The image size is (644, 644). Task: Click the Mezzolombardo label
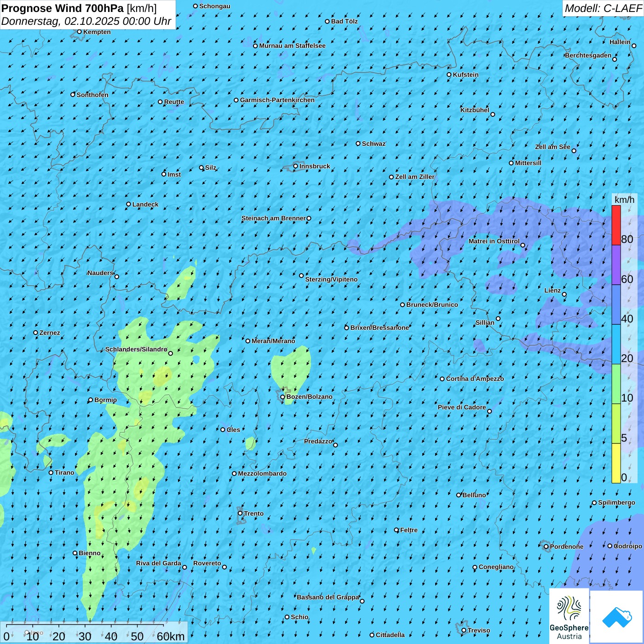click(262, 473)
